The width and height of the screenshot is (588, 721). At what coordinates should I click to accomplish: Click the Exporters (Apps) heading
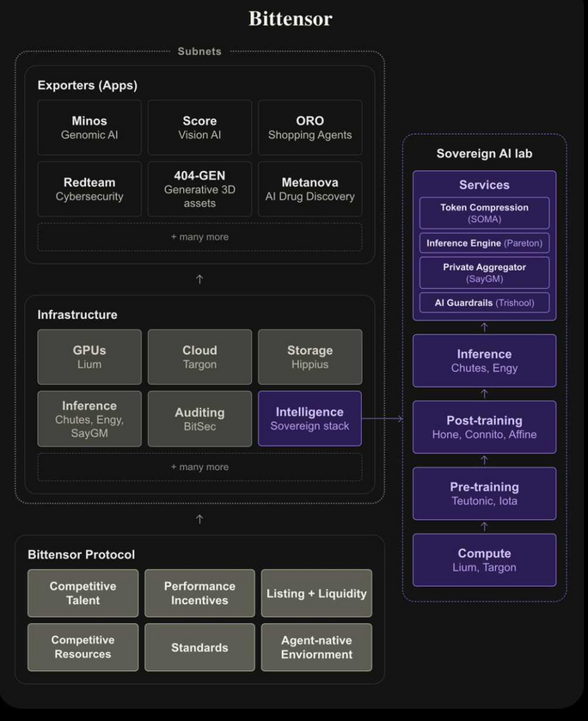pyautogui.click(x=88, y=86)
